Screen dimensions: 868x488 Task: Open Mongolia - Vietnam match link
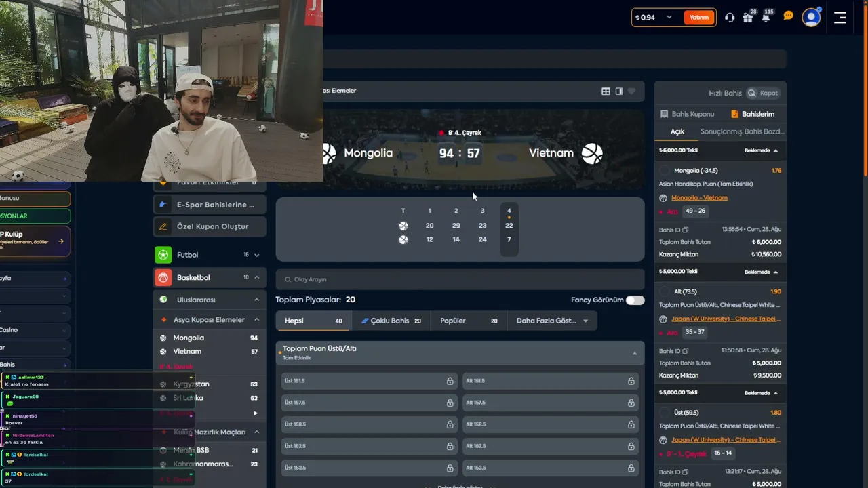click(699, 198)
